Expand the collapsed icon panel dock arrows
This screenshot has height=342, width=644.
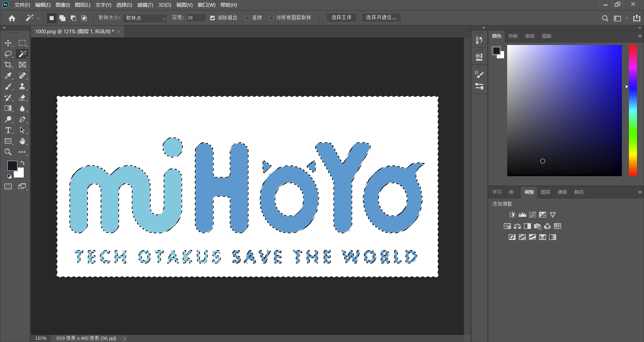point(483,28)
